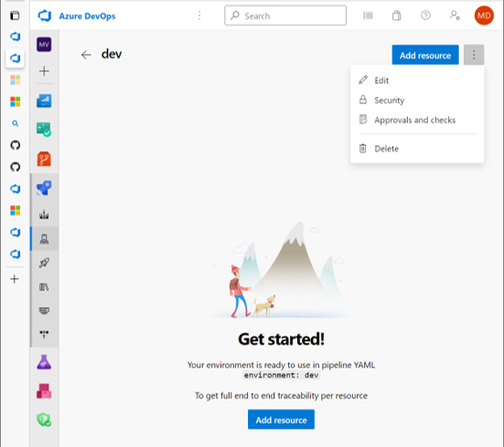Open the Pipelines sub-item icon

click(x=44, y=214)
